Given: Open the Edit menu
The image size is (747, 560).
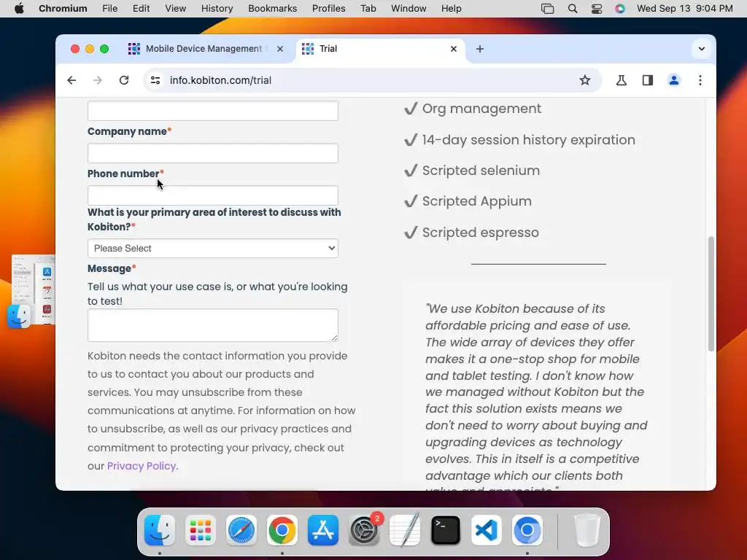Looking at the screenshot, I should pos(141,9).
